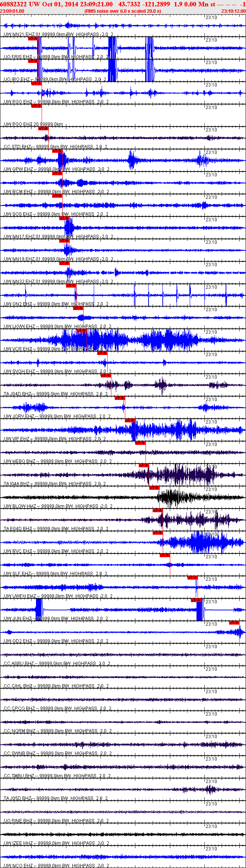Select the UW GPW EHZ station label
This screenshot has height=868, width=246.
57,169
